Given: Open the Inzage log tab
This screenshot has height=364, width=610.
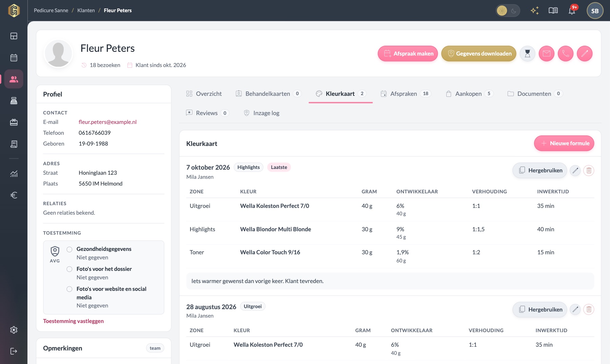Looking at the screenshot, I should click(262, 113).
